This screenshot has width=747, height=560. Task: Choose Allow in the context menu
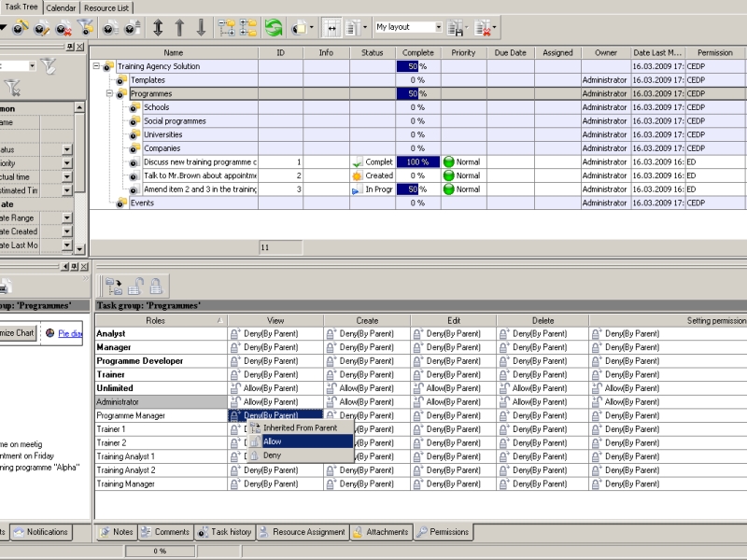302,441
